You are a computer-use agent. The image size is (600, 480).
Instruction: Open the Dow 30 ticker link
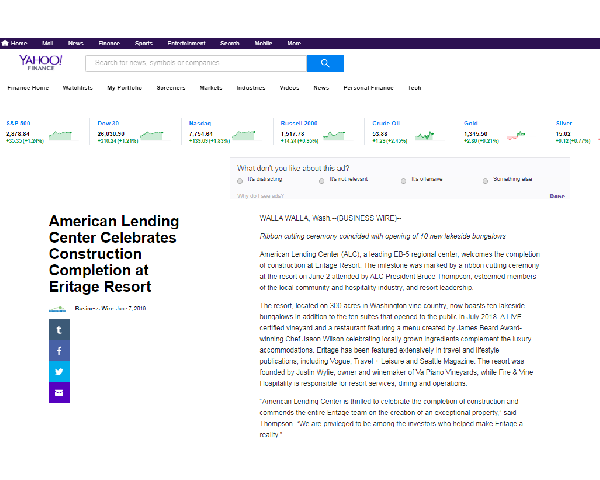click(108, 123)
